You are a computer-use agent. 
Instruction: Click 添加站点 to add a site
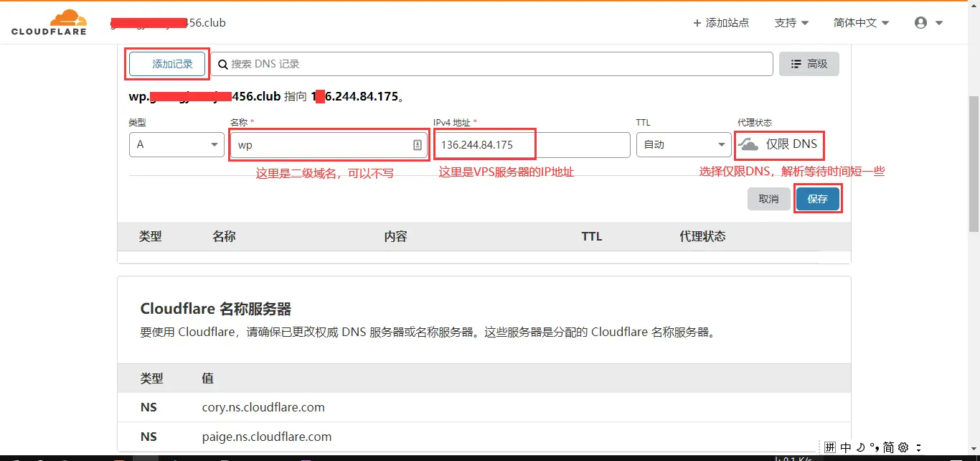[721, 23]
